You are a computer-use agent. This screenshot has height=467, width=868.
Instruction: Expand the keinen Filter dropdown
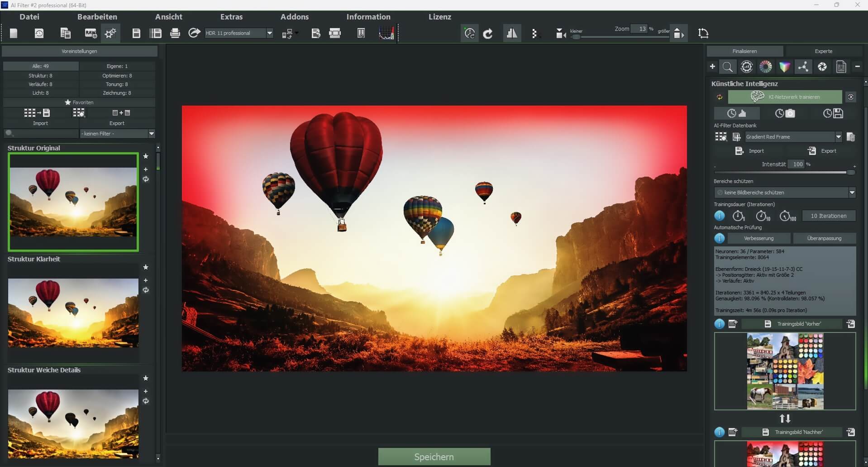click(x=152, y=134)
